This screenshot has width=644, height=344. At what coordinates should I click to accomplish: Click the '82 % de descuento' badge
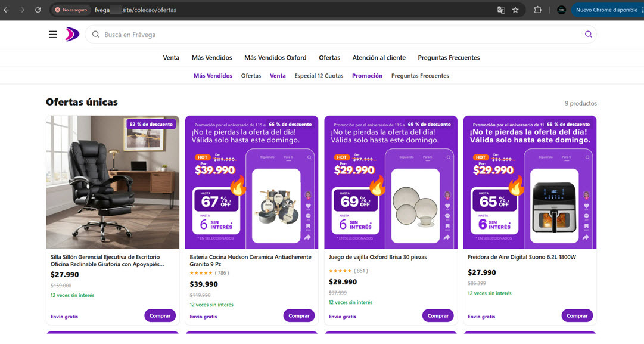[151, 124]
